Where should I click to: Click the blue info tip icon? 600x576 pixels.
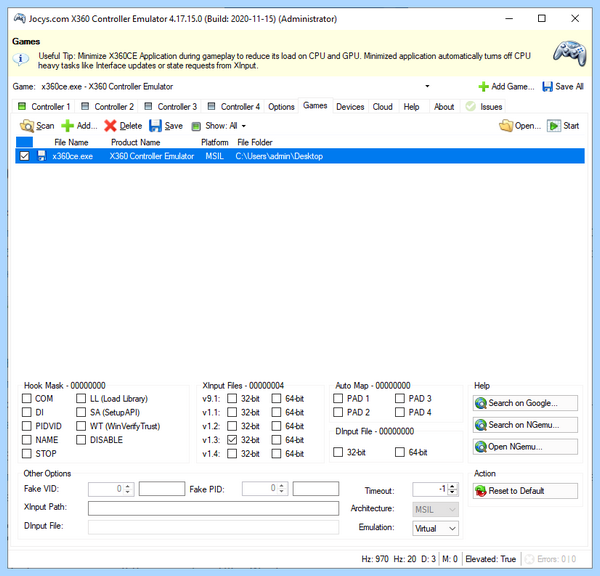(21, 59)
